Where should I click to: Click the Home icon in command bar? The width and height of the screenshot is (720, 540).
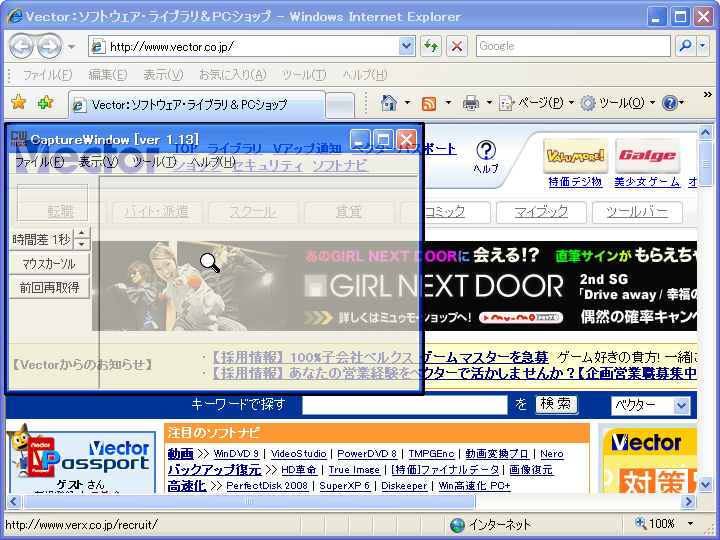pos(388,103)
